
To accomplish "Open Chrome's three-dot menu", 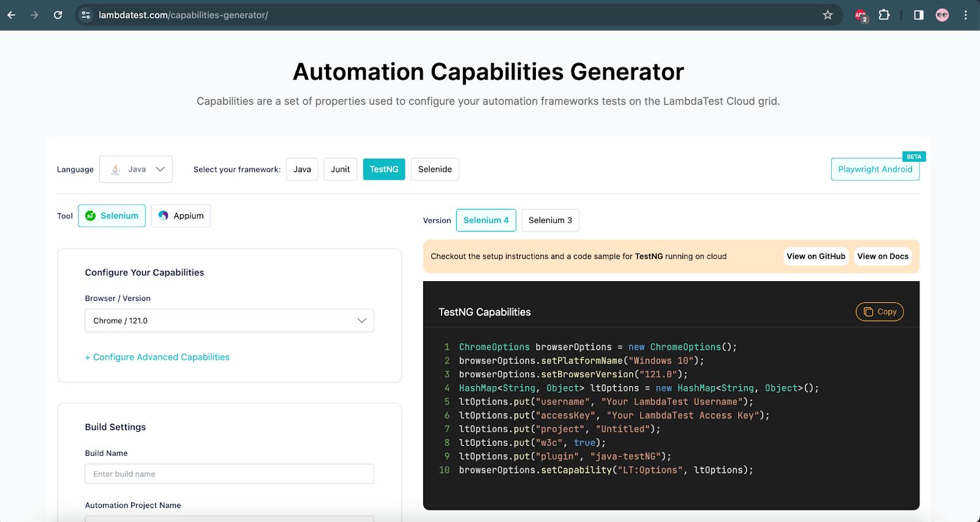I will coord(965,15).
